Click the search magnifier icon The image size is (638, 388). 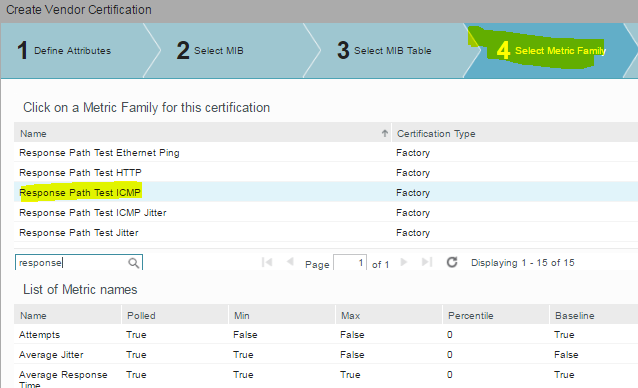[x=133, y=263]
